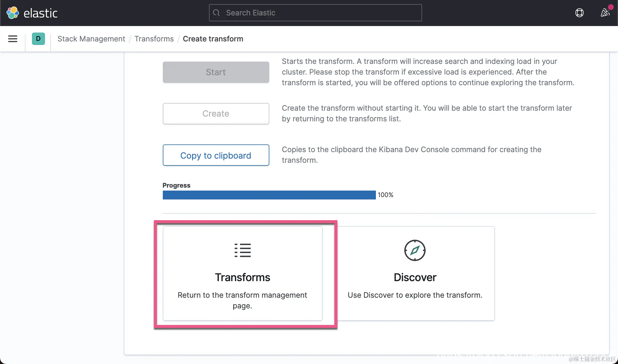Screen dimensions: 618x364
Task: Click the Discover compass icon
Action: pyautogui.click(x=415, y=250)
